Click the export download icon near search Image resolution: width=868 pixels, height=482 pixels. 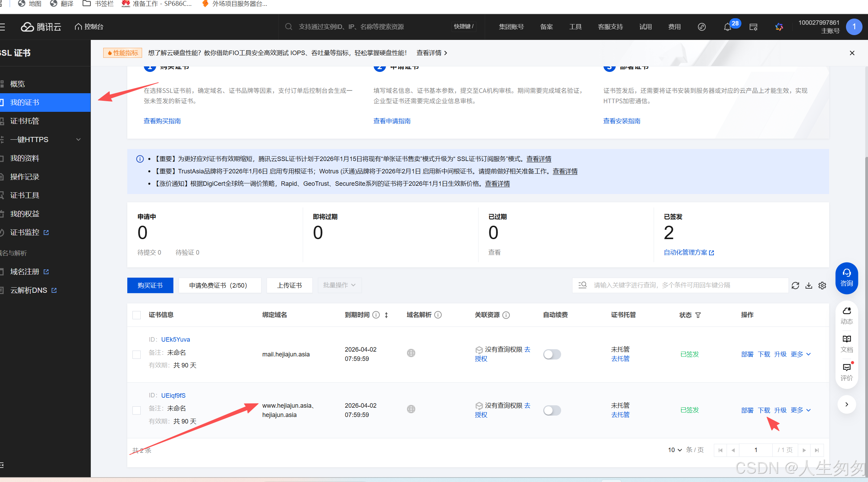click(809, 286)
